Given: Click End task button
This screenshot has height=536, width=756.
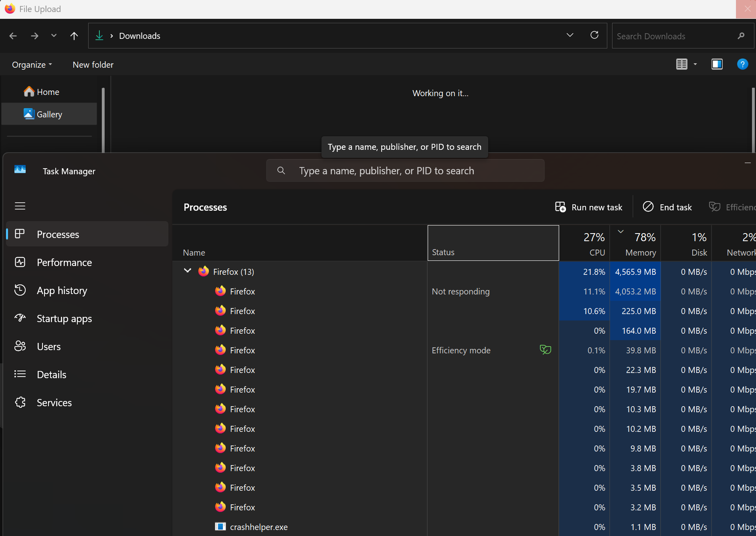Looking at the screenshot, I should [667, 207].
